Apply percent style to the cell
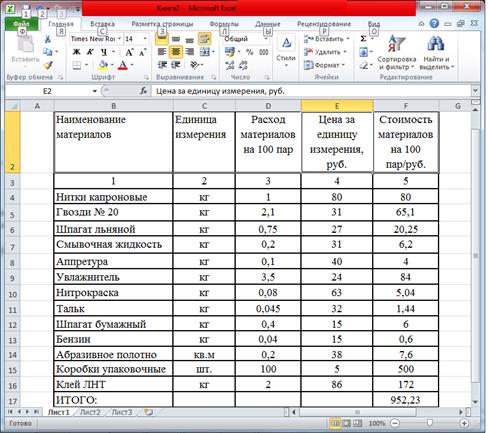The height and width of the screenshot is (433, 490). (249, 52)
